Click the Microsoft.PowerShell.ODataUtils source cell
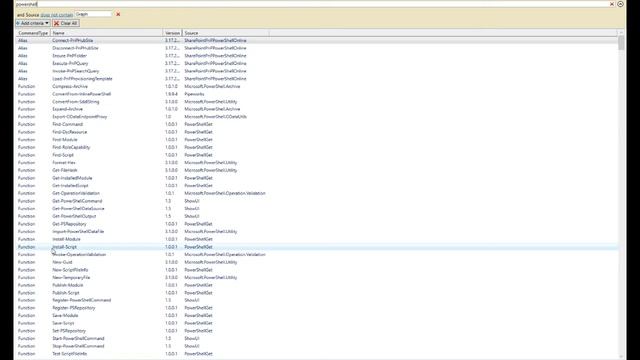Image resolution: width=640 pixels, height=360 pixels. tap(216, 117)
